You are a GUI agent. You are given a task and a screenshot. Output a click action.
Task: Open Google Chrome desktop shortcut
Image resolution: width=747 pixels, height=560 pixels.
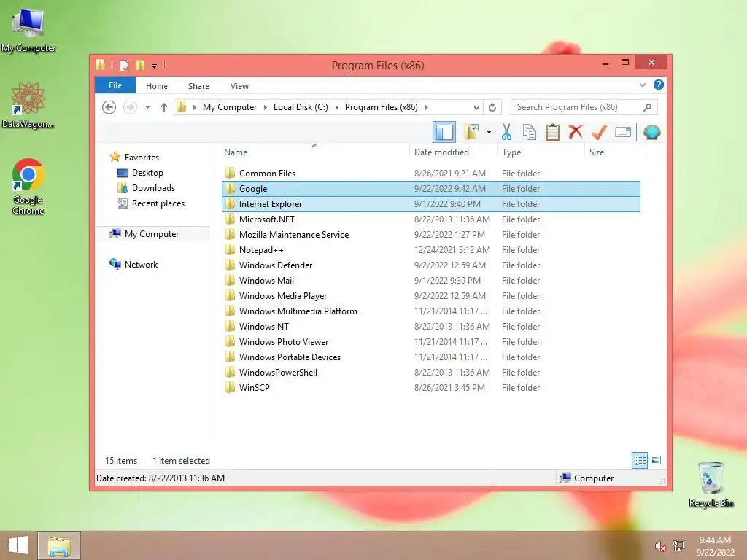pos(28,186)
